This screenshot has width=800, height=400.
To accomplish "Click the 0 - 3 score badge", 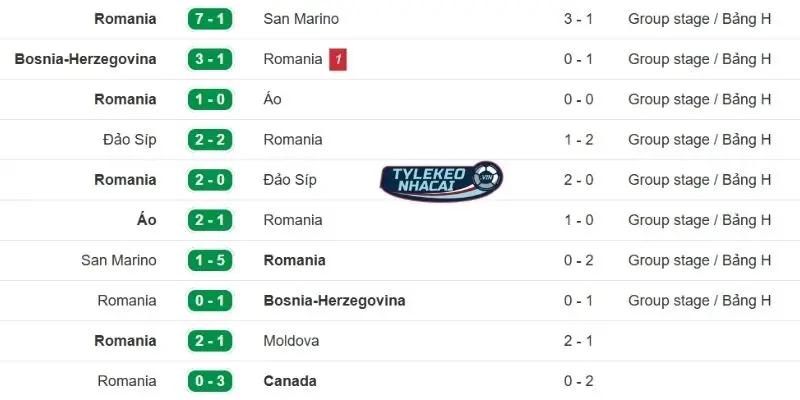I will pyautogui.click(x=210, y=381).
